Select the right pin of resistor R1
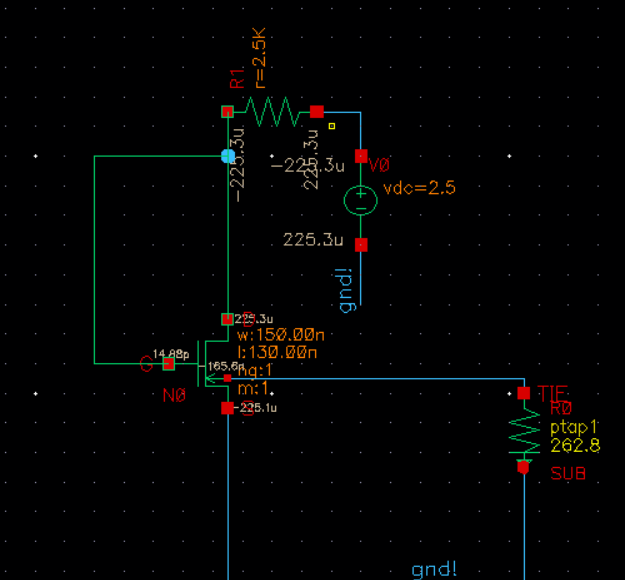The image size is (625, 580). (317, 112)
